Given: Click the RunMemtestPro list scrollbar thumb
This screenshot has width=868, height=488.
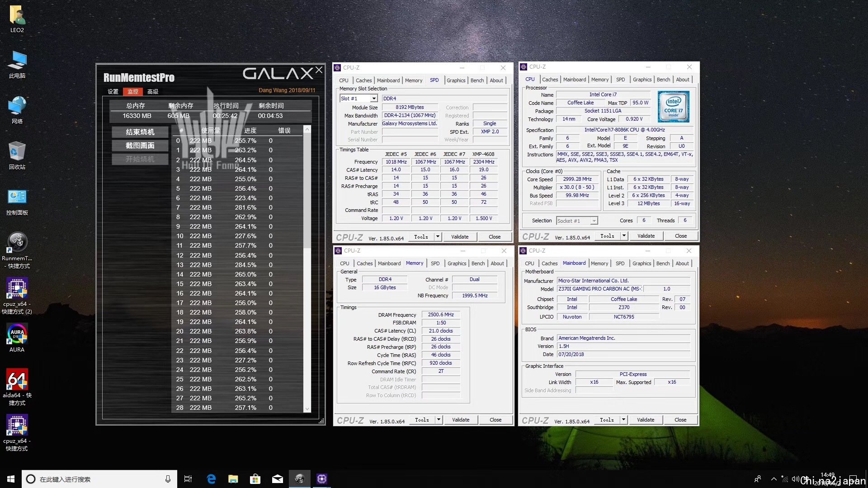Looking at the screenshot, I should [307, 190].
